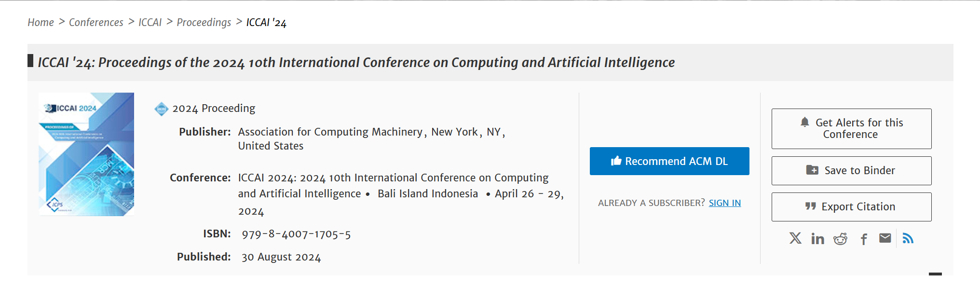This screenshot has width=980, height=302.
Task: Open Export Citation
Action: pyautogui.click(x=851, y=207)
